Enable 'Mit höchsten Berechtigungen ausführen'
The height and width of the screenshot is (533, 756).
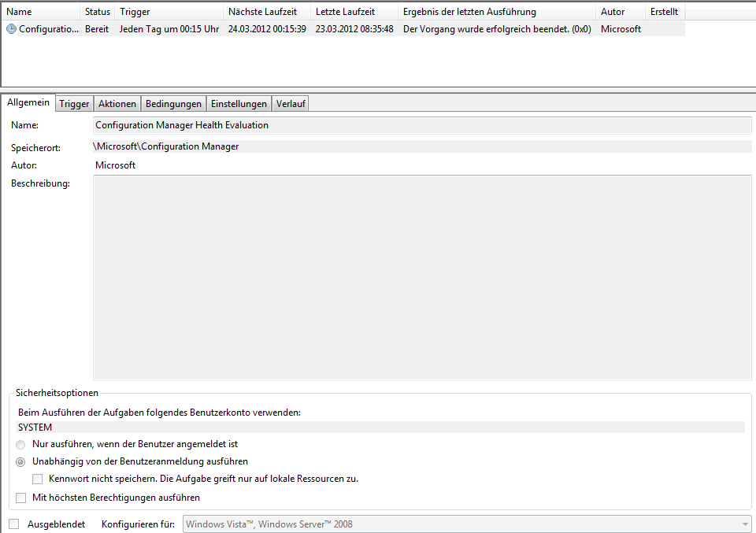(x=20, y=498)
